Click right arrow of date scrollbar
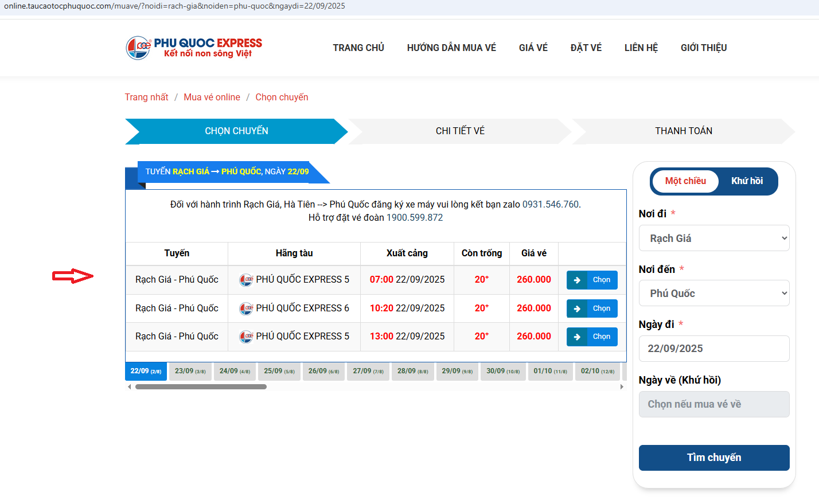The image size is (819, 504). click(x=622, y=387)
